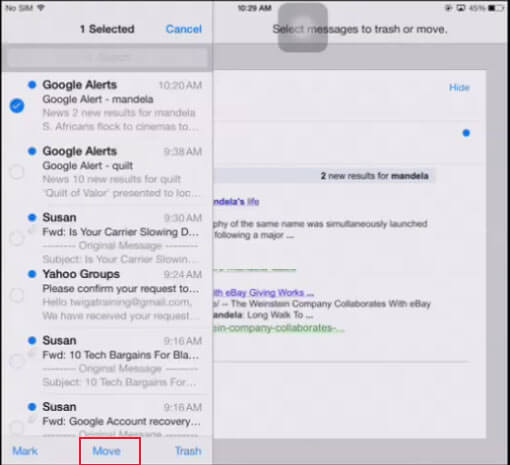Open the Mandela's life article link
The image size is (510, 465).
click(x=236, y=202)
